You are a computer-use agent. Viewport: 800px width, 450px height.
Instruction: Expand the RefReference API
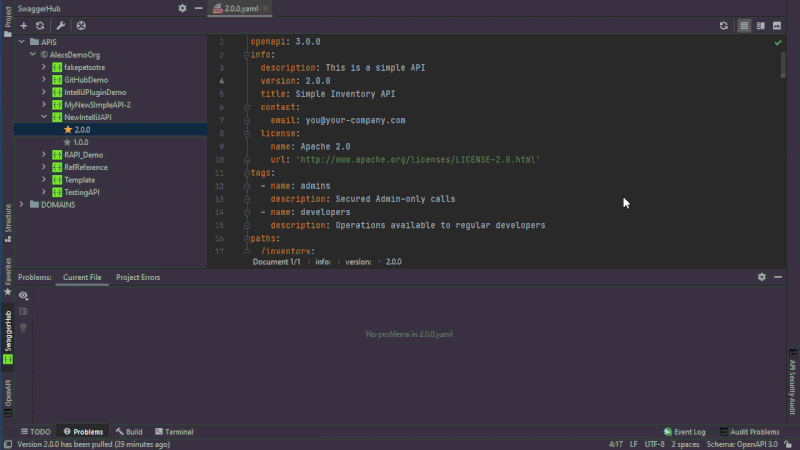point(44,167)
